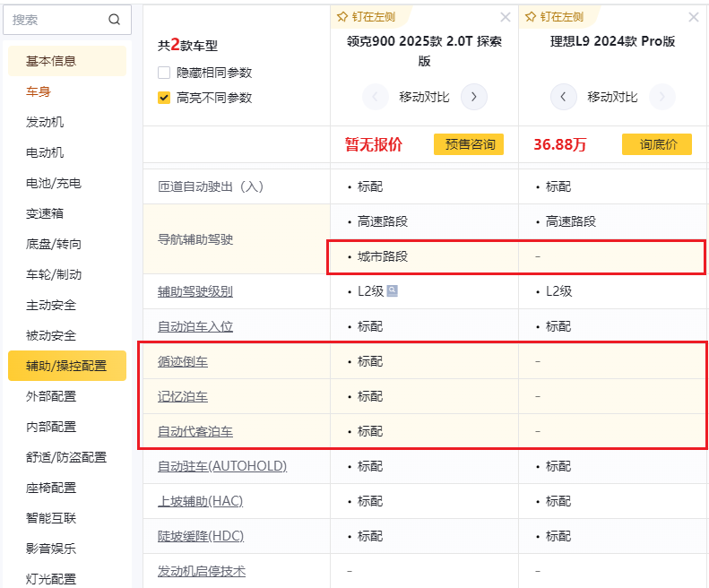Click the 暂无报价 price text

tap(374, 144)
